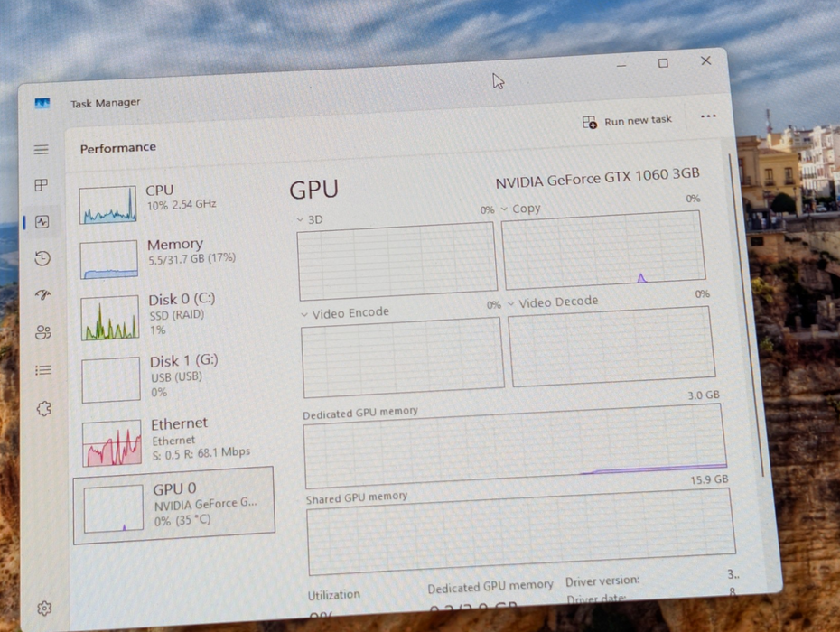Click the 3.0 GB dedicated memory label
Viewport: 840px width, 632px height.
point(704,395)
